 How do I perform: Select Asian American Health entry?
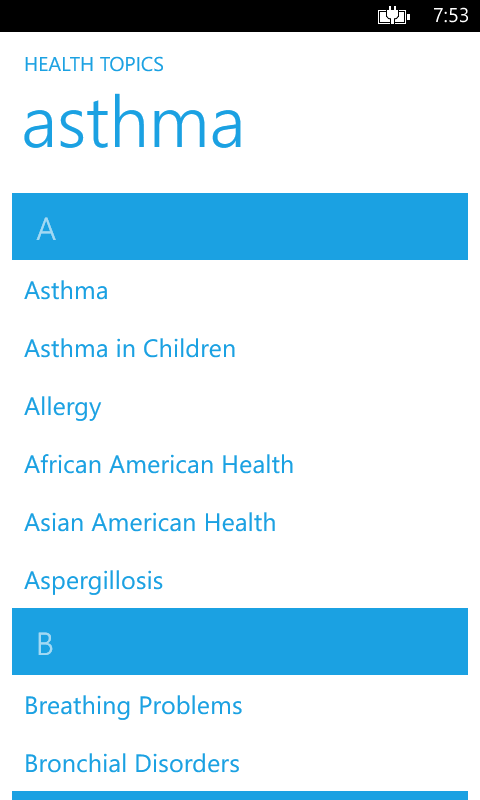click(150, 523)
